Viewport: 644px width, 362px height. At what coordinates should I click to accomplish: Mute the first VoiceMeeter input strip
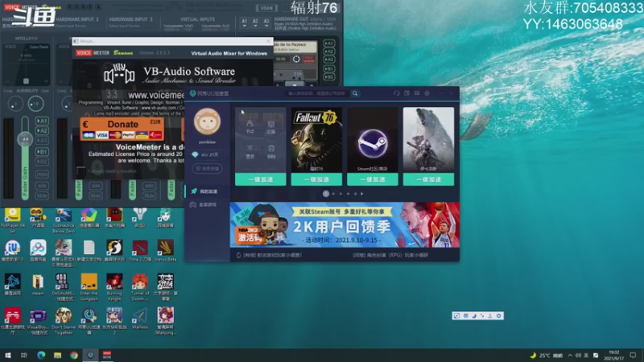42,195
